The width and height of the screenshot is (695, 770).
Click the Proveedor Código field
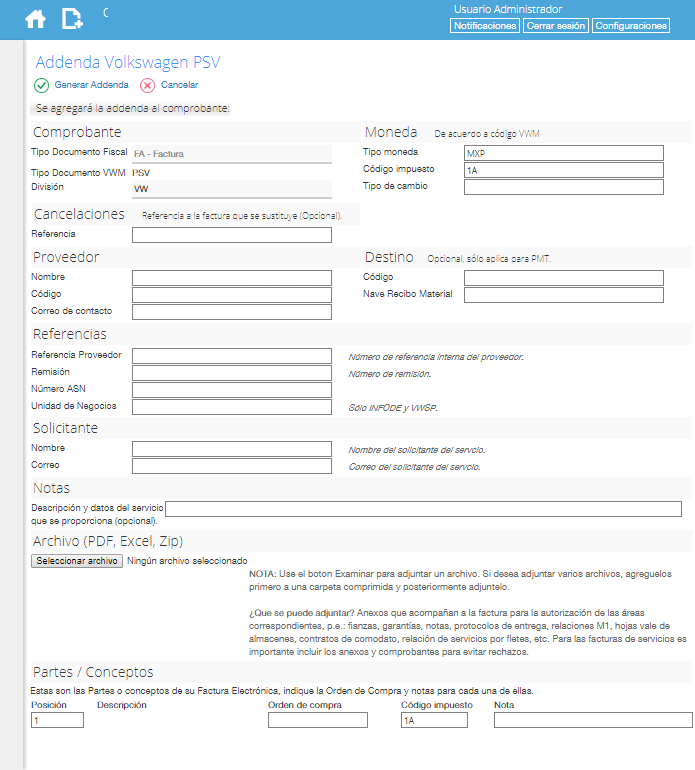click(232, 295)
